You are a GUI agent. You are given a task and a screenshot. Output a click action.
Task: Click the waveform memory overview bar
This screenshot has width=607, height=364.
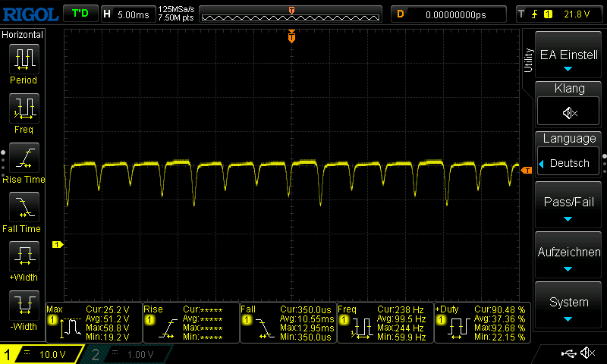tap(291, 14)
